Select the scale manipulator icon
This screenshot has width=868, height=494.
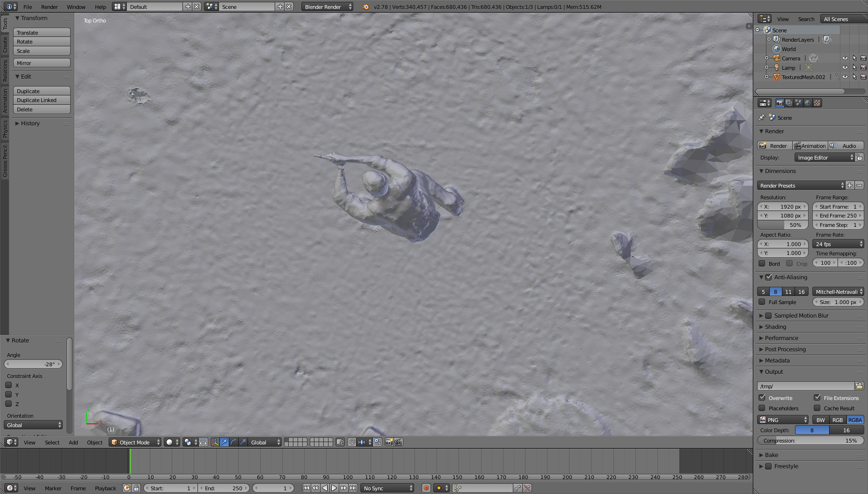pos(243,442)
